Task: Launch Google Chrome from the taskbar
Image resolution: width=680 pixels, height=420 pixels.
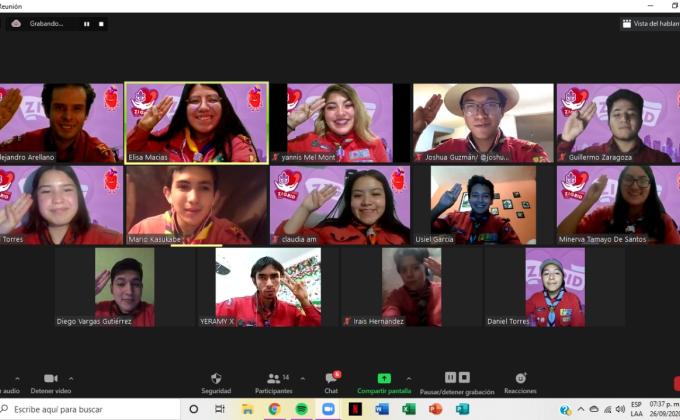Action: (274, 409)
